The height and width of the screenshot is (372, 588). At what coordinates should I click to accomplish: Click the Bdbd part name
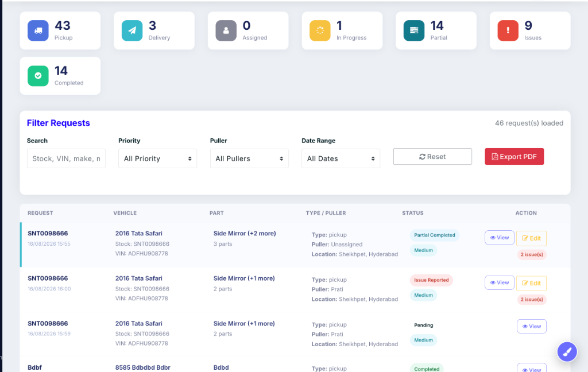point(221,367)
